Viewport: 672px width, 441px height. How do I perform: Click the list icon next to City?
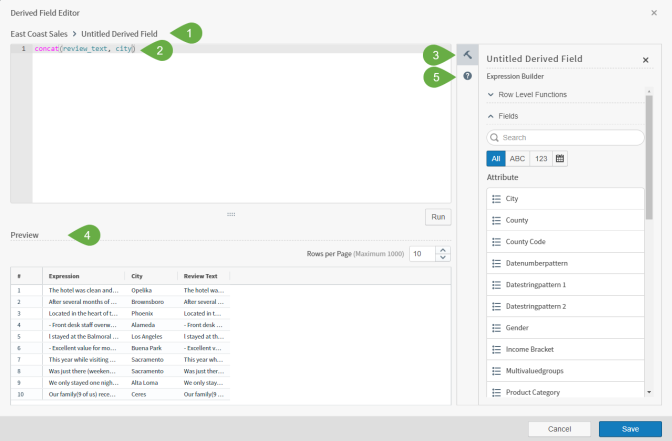click(x=496, y=199)
